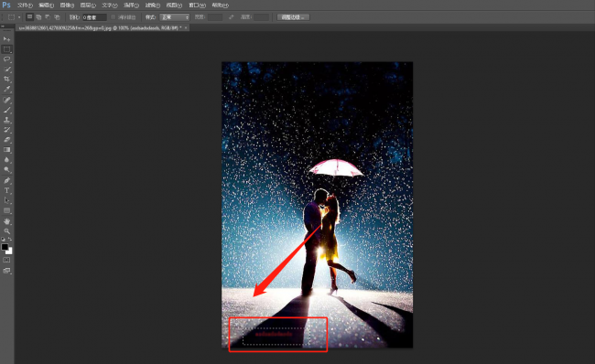The width and height of the screenshot is (595, 364).
Task: Select the Clone Stamp tool
Action: (x=6, y=120)
